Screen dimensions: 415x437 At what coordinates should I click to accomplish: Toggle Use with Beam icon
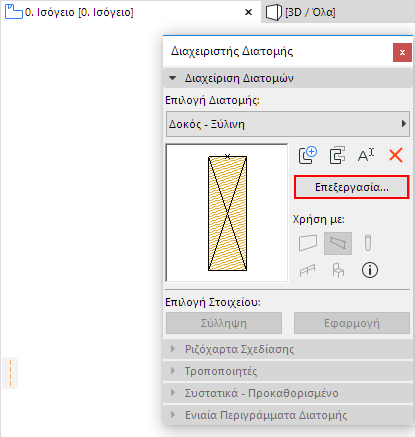[x=338, y=243]
